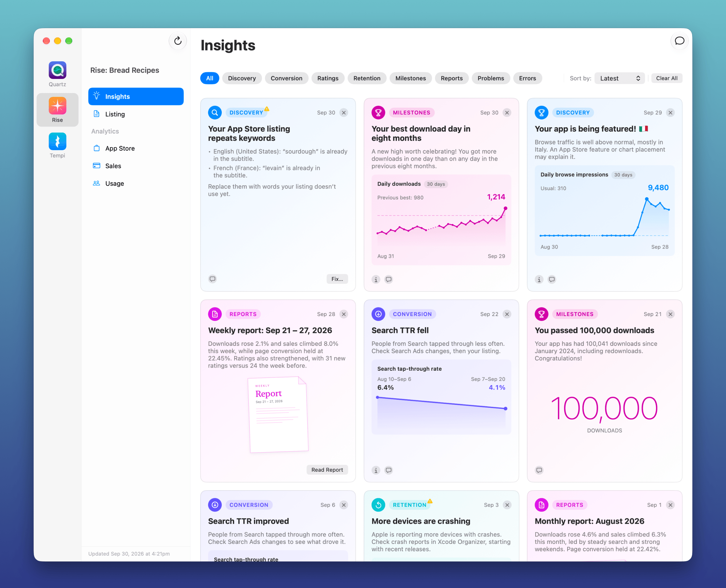The image size is (726, 588).
Task: Click the weekly report document thumbnail
Action: 278,414
